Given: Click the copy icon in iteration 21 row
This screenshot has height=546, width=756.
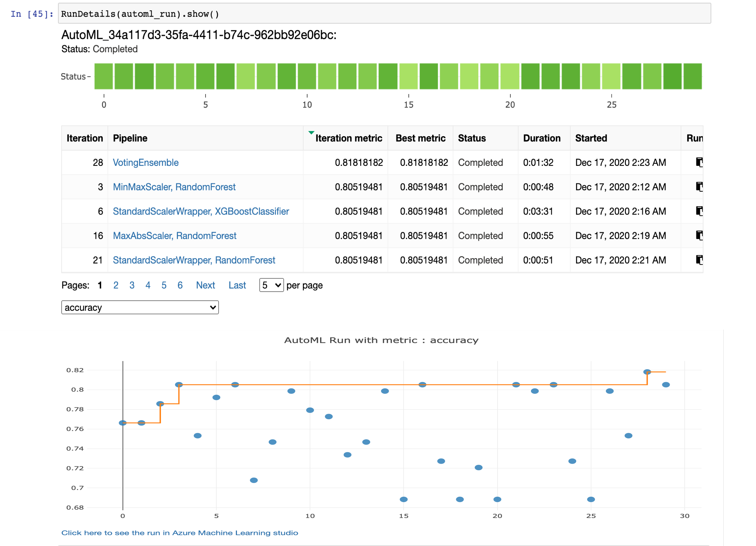Looking at the screenshot, I should click(699, 260).
